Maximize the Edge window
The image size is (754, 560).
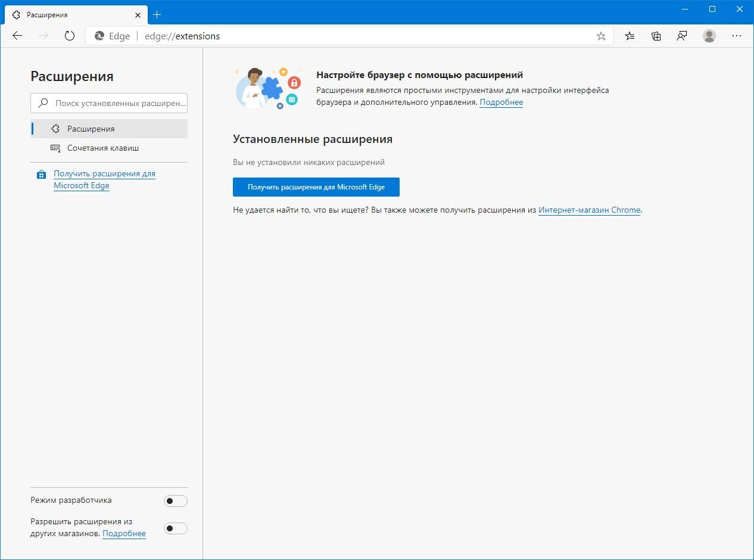[712, 9]
